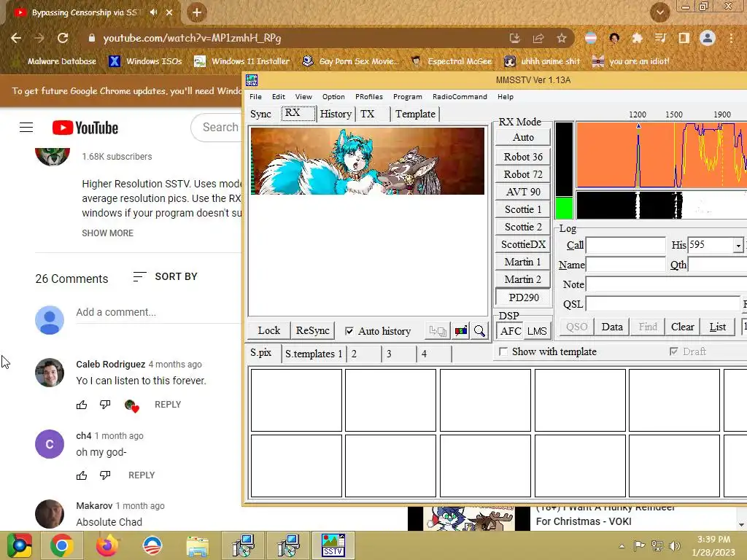Select PD290 RX mode
The image size is (747, 560).
523,297
